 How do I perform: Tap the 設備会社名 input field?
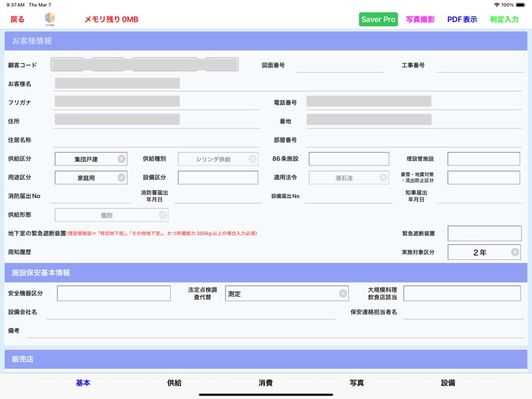point(191,312)
